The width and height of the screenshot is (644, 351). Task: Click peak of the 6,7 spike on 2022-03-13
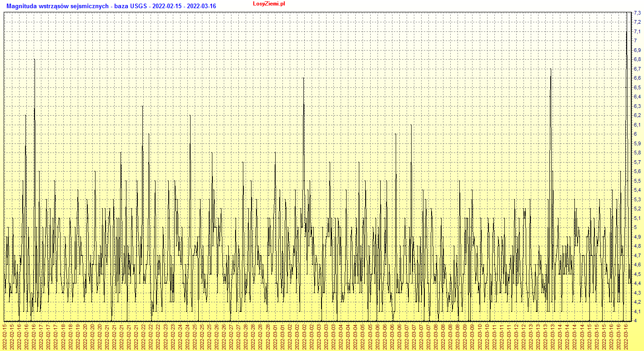coord(551,69)
